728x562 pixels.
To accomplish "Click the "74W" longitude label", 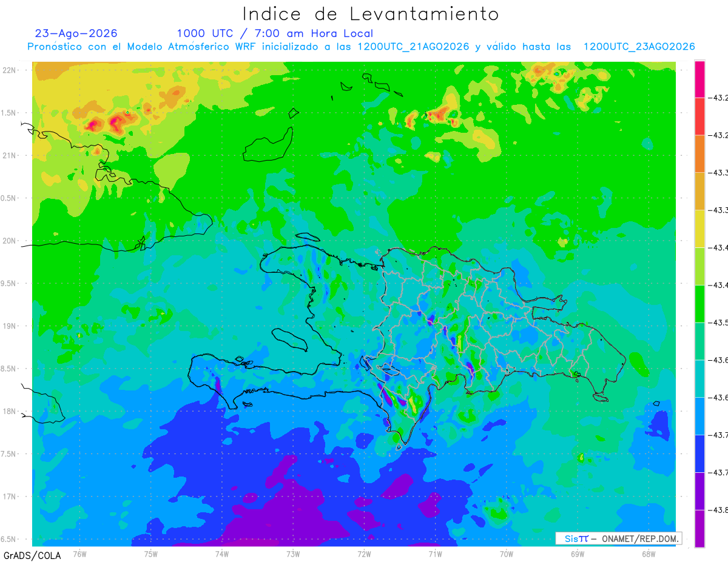I will pos(222,554).
